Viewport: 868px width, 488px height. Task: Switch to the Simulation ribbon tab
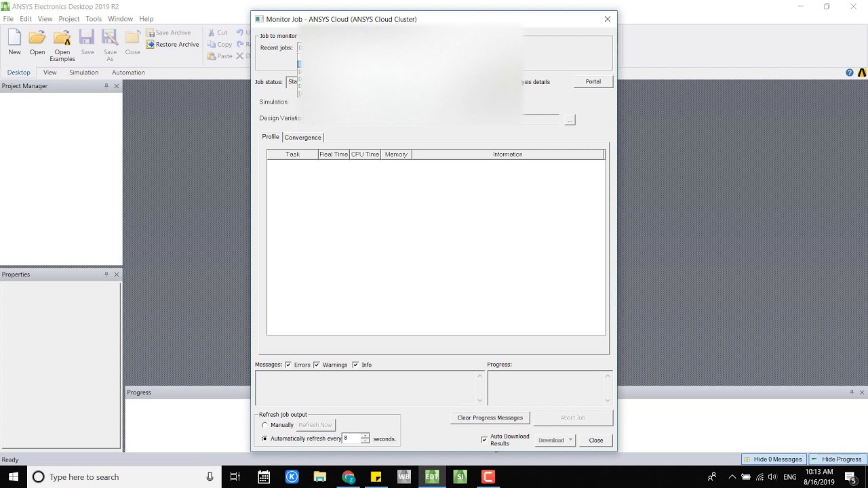tap(83, 73)
